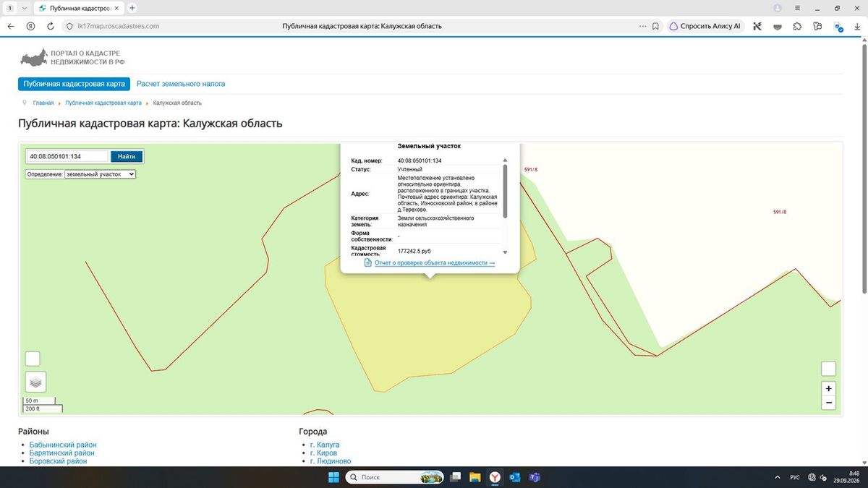Zoom in with the plus button

pyautogui.click(x=829, y=388)
